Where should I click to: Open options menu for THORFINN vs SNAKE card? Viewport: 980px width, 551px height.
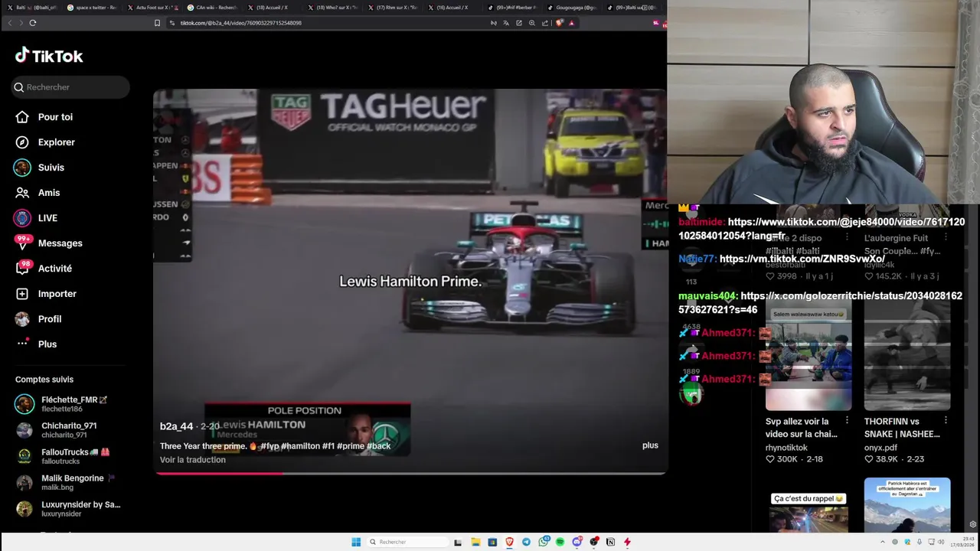[x=946, y=421]
